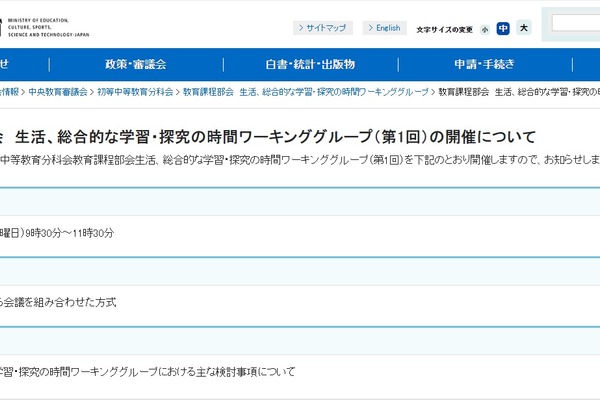Click the cut-off 情報 breadcrumb link
The height and width of the screenshot is (400, 600).
click(9, 92)
